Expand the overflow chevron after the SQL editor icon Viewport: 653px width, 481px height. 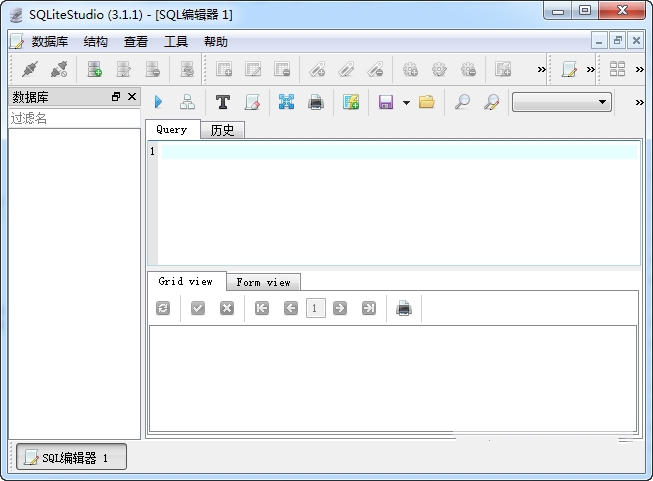click(591, 70)
